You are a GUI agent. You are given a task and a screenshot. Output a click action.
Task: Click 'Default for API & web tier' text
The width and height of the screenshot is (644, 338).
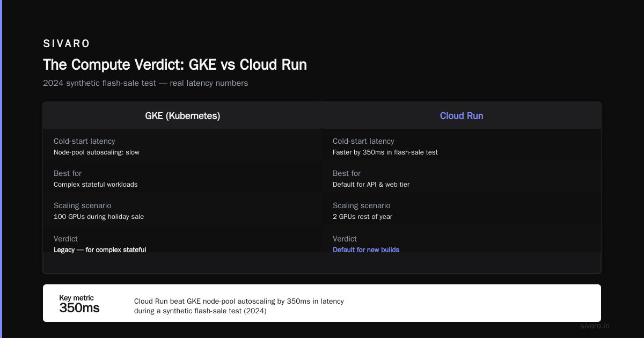(x=371, y=185)
